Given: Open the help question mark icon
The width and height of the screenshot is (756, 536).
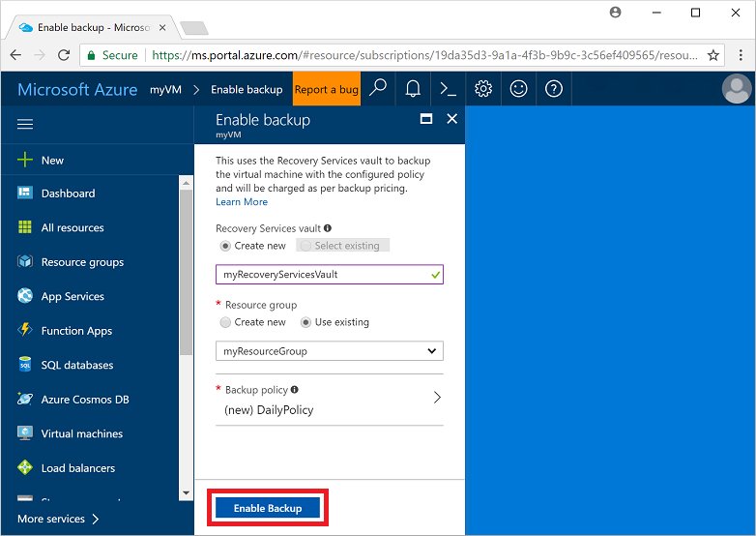Looking at the screenshot, I should point(554,89).
